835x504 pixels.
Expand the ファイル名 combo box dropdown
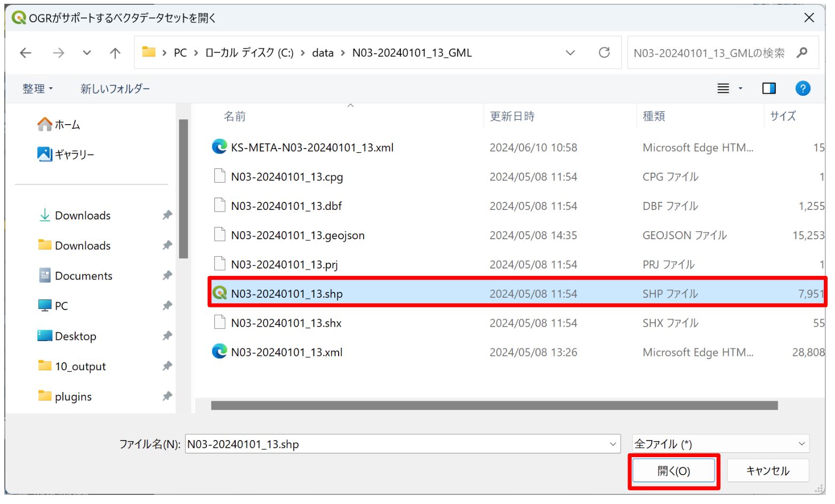[613, 444]
